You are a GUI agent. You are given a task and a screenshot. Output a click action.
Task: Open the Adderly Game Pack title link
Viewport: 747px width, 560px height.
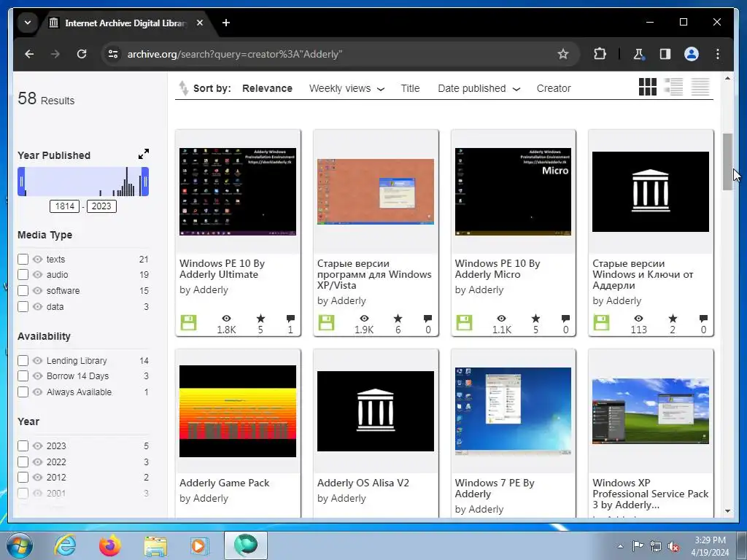[225, 483]
